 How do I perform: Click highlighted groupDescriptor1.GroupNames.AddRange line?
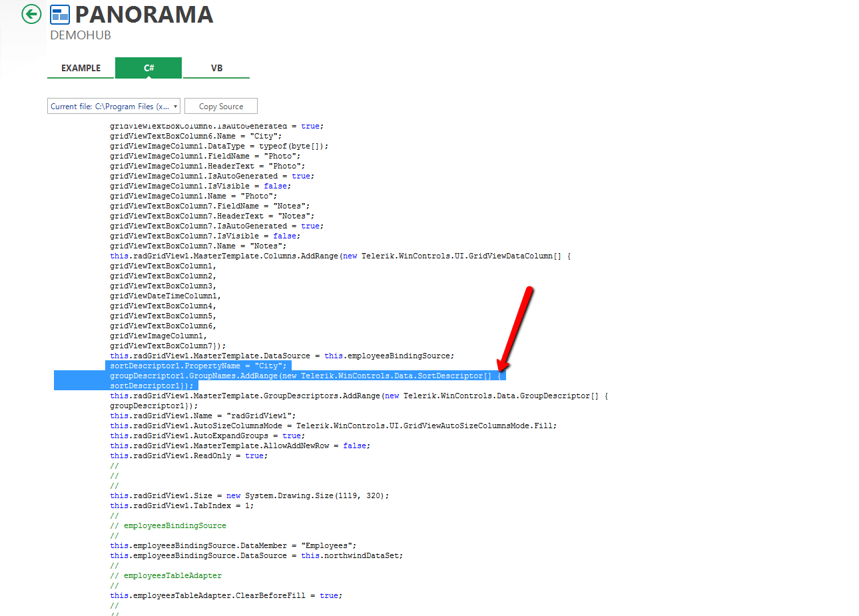pyautogui.click(x=306, y=376)
